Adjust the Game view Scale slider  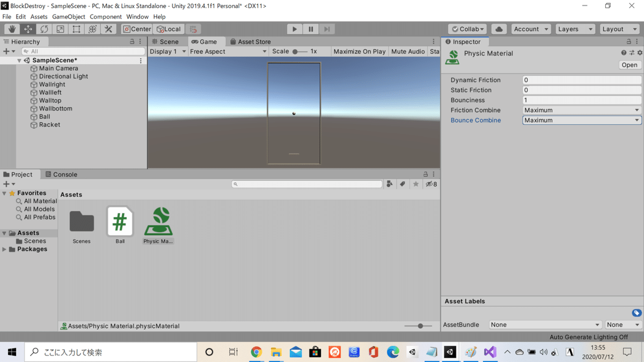click(299, 51)
